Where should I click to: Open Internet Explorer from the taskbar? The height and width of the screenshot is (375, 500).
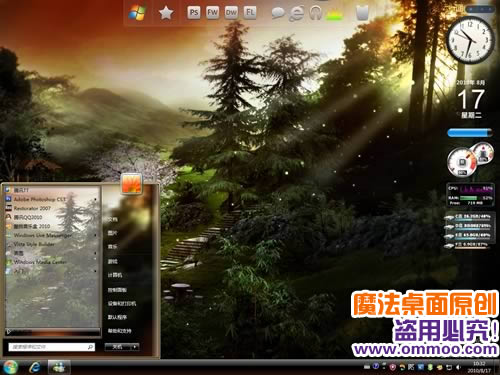pos(35,367)
